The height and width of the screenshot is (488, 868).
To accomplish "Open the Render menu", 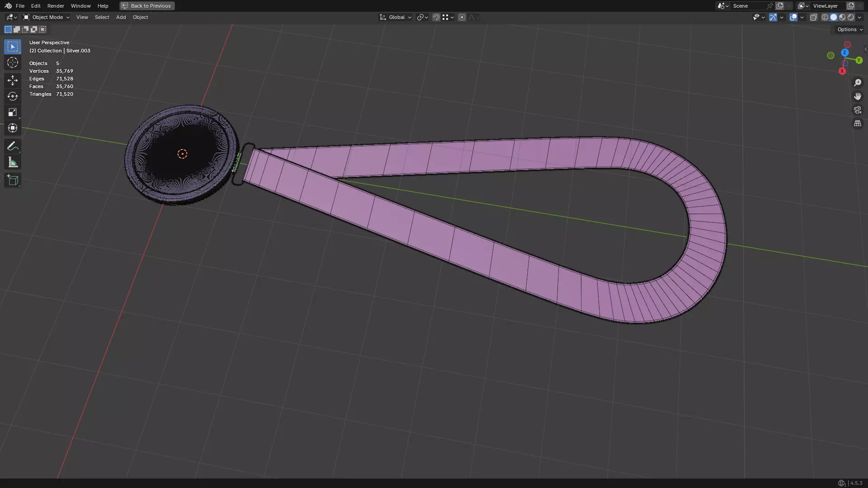I will 56,6.
